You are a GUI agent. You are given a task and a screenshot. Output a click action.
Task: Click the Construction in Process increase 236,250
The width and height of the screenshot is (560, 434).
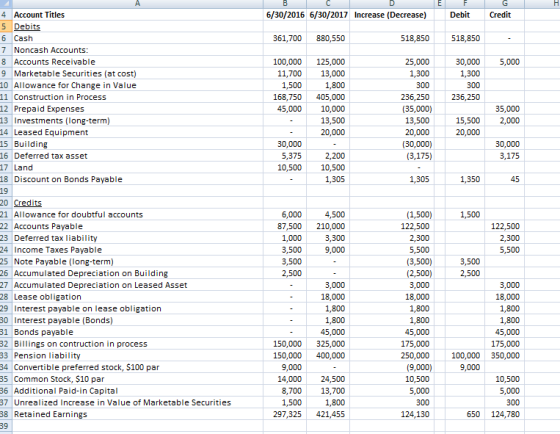(x=391, y=97)
